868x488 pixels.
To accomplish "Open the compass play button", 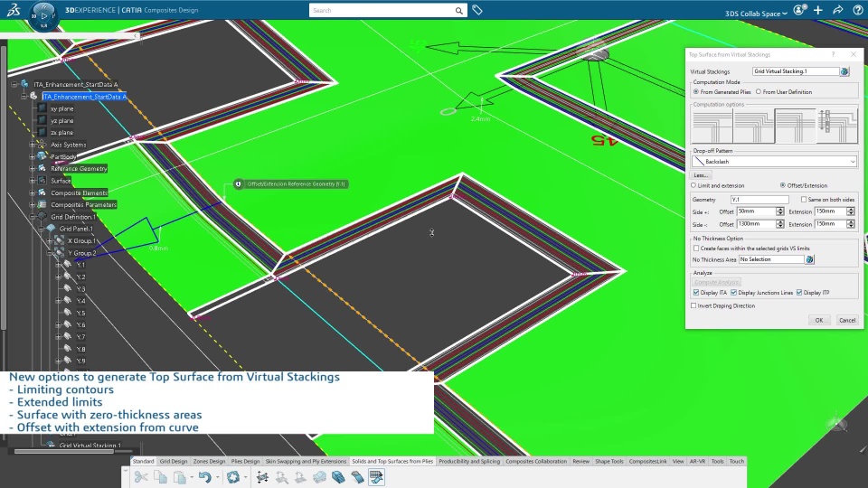I will (x=43, y=16).
